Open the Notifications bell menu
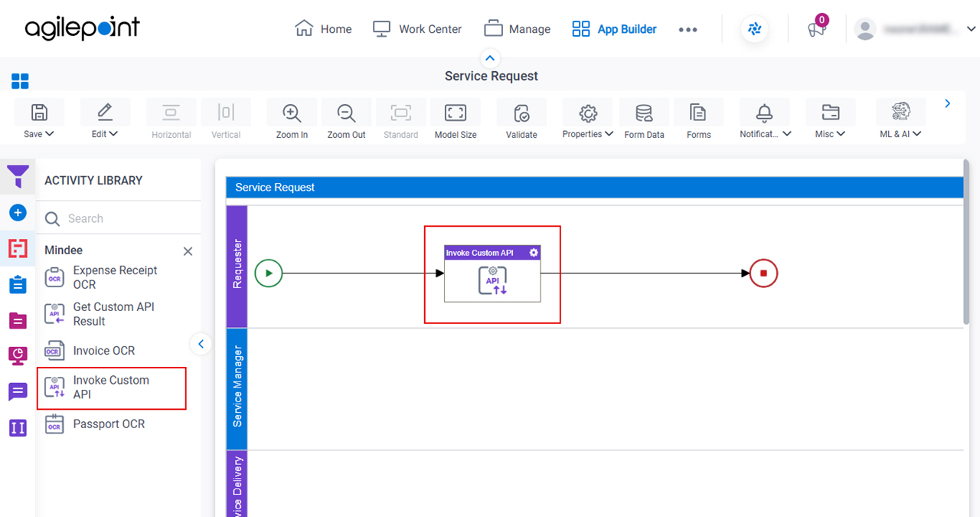 click(764, 113)
